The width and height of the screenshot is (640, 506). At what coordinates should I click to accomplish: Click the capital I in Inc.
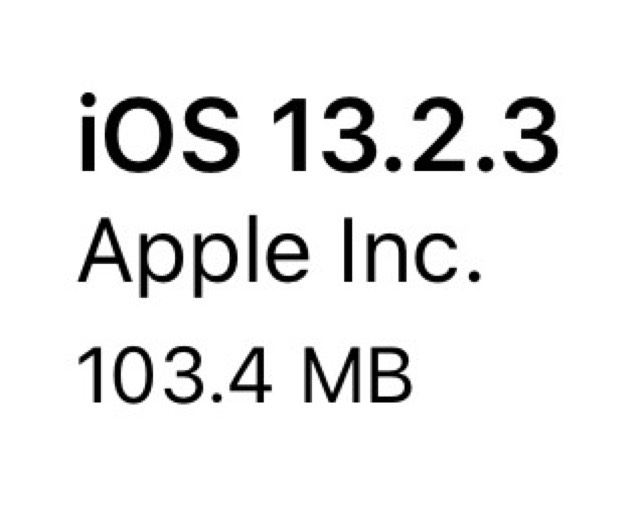point(347,250)
